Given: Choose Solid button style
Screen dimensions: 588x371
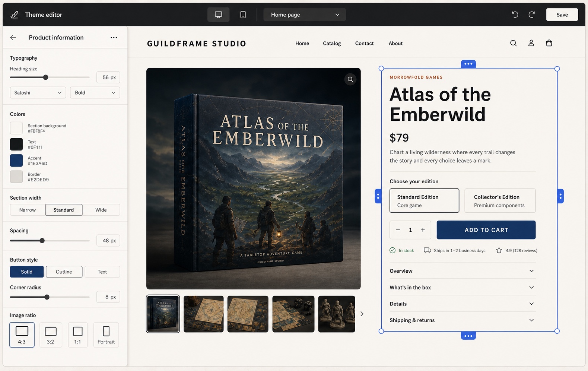Looking at the screenshot, I should pos(27,272).
